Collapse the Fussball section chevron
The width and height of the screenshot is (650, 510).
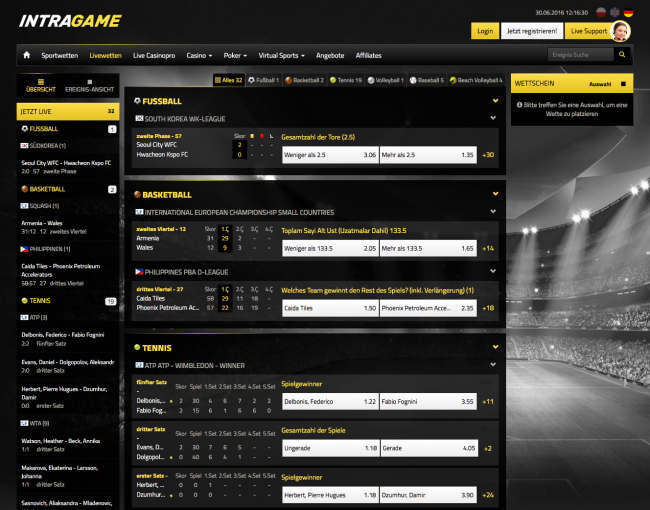[x=494, y=101]
